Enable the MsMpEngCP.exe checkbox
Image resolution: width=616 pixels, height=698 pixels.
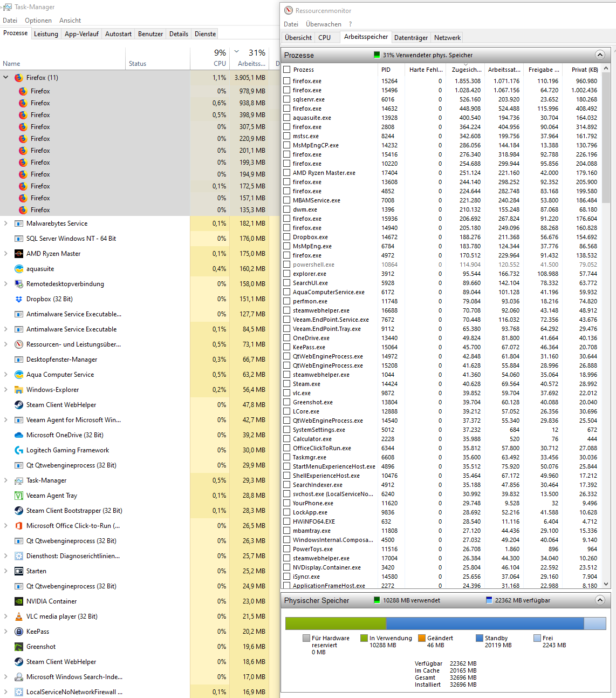pos(287,145)
